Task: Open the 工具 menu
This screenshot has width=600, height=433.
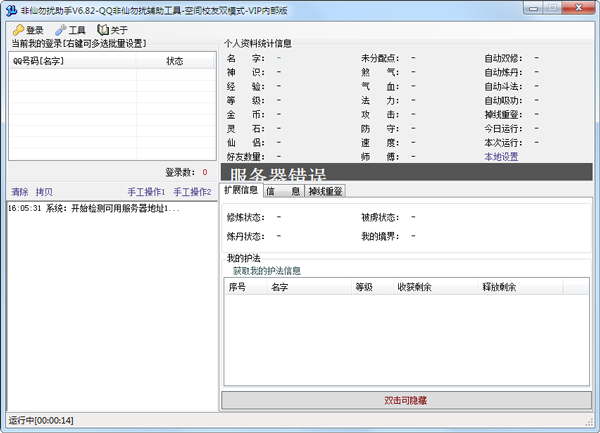Action: click(x=70, y=30)
